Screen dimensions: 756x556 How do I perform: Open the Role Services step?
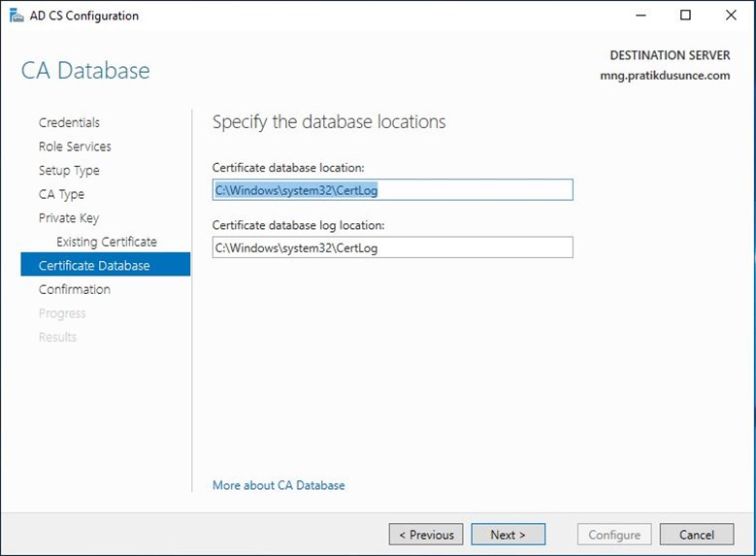coord(75,147)
